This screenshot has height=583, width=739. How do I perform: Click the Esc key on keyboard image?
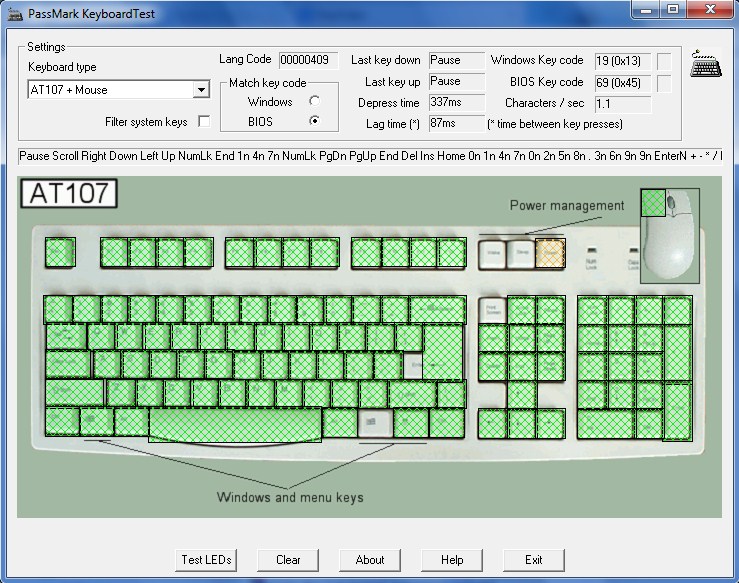[x=60, y=253]
